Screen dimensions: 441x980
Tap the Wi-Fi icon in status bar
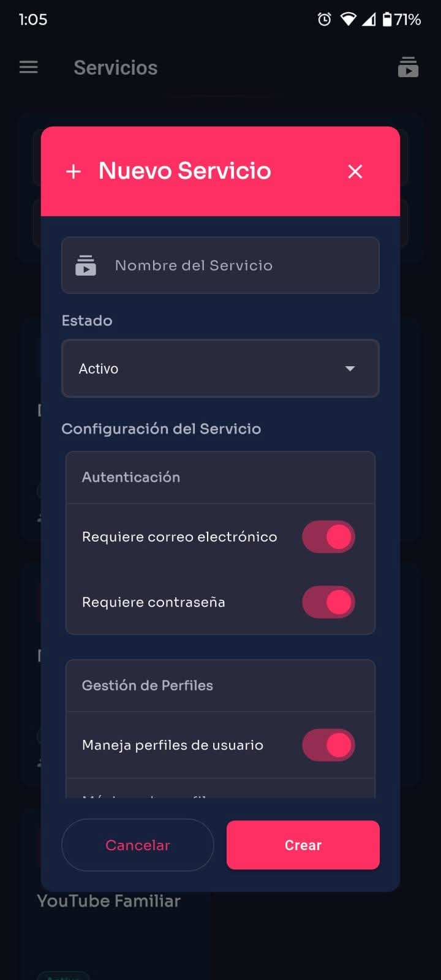(348, 20)
